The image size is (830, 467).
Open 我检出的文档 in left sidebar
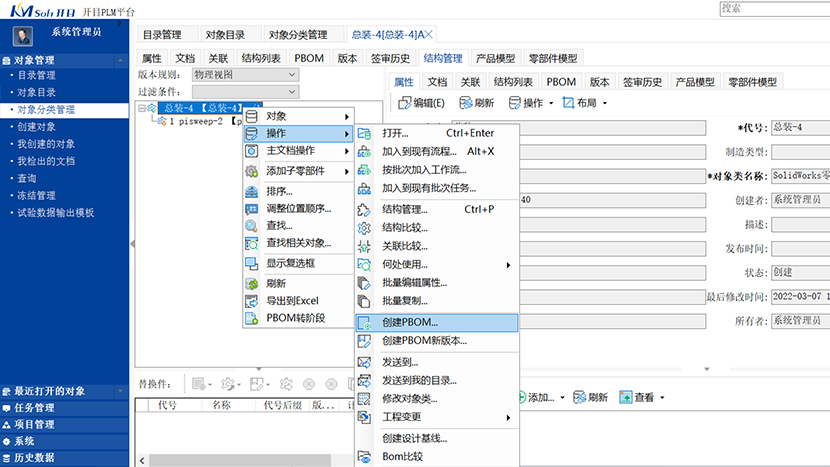click(46, 161)
